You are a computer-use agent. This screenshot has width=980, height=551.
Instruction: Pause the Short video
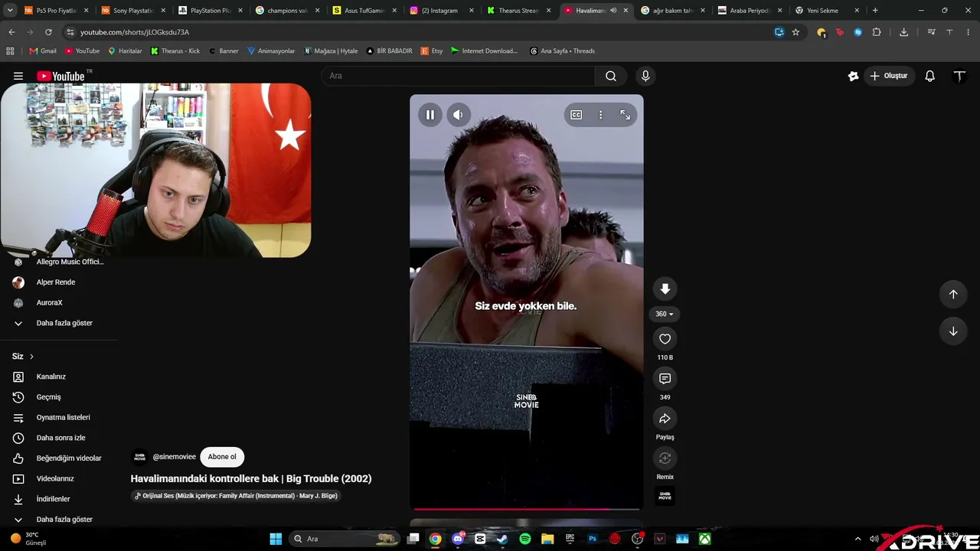[430, 115]
